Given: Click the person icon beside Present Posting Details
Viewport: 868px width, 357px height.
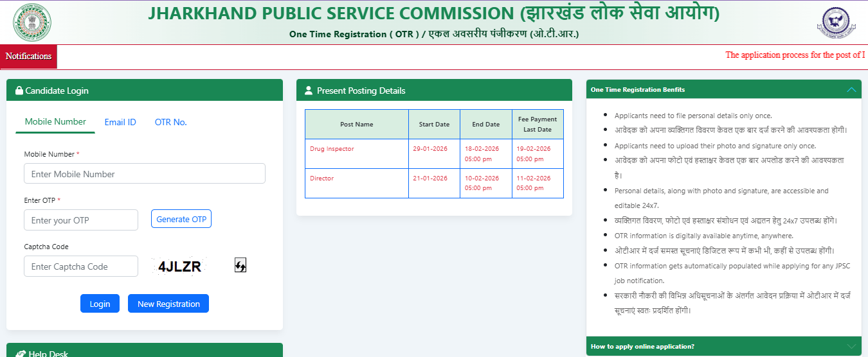Looking at the screenshot, I should click(309, 91).
